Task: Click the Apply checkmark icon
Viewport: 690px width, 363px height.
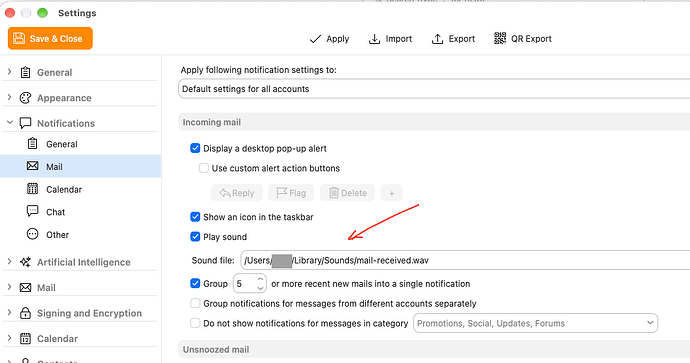Action: pos(315,39)
